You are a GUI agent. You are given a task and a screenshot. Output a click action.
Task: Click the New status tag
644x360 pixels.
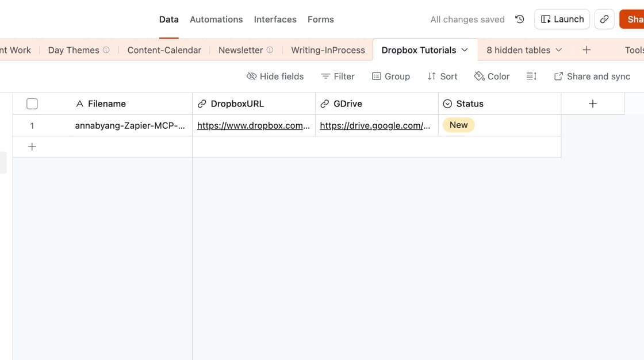pyautogui.click(x=458, y=125)
